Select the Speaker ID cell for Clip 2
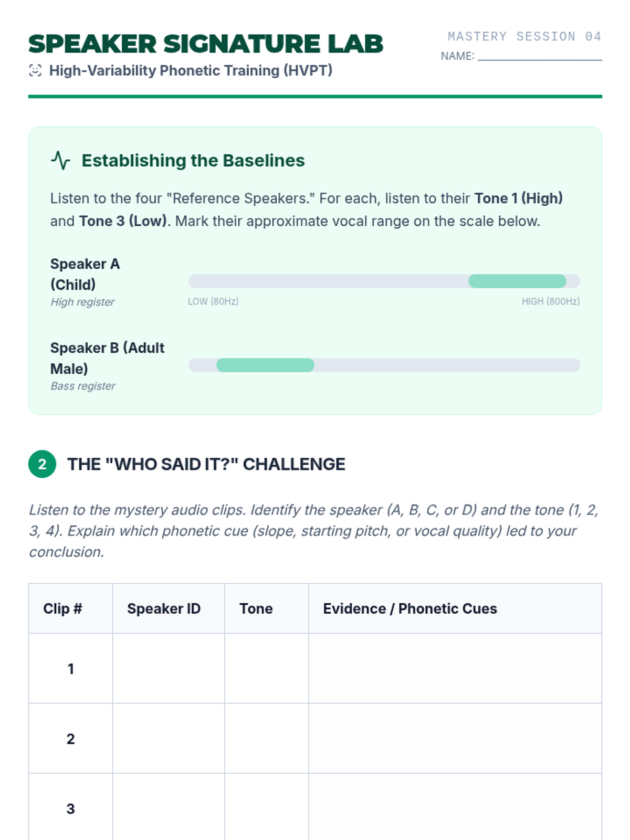The height and width of the screenshot is (840, 630). [x=169, y=738]
